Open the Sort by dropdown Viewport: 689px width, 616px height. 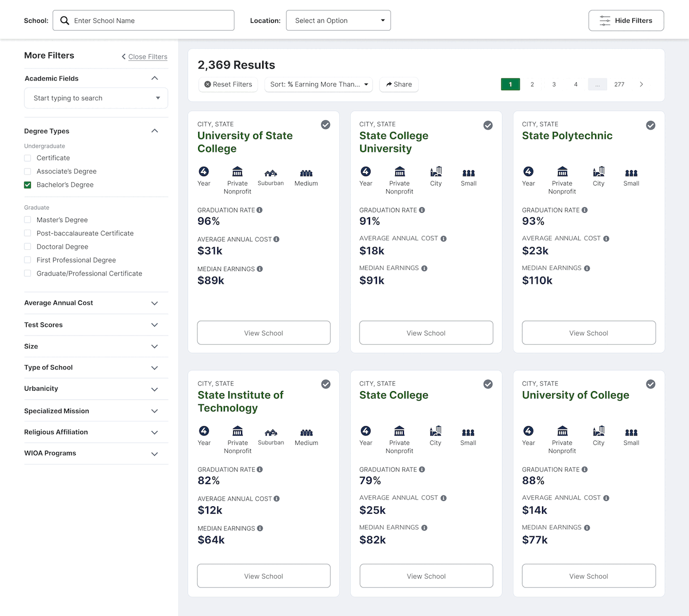click(319, 84)
